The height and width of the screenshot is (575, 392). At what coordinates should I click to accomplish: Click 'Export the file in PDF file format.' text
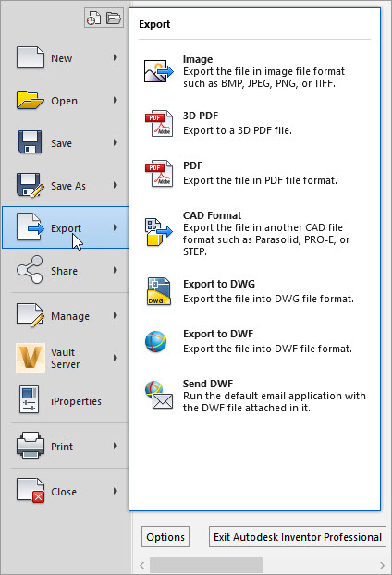point(260,180)
